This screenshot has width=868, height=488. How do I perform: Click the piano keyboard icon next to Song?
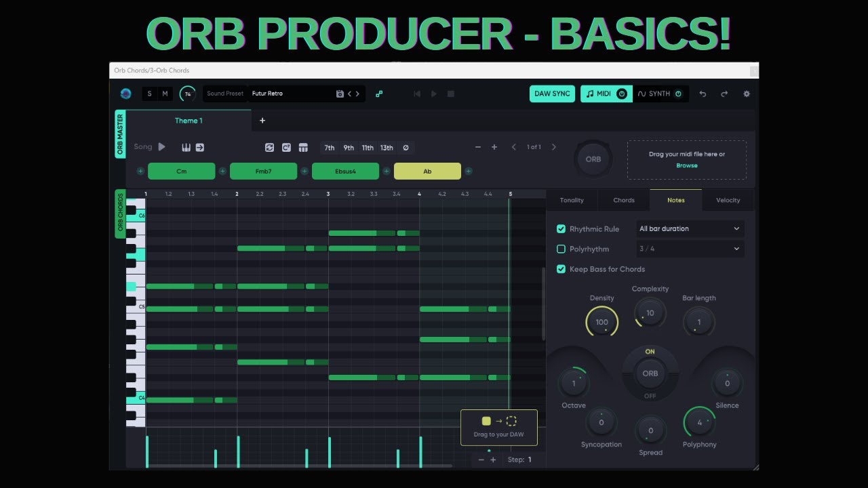(186, 147)
